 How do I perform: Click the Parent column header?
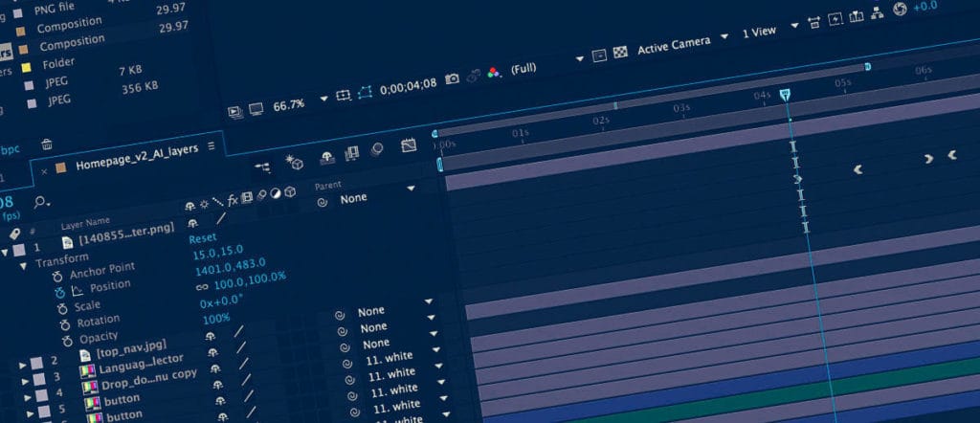327,186
